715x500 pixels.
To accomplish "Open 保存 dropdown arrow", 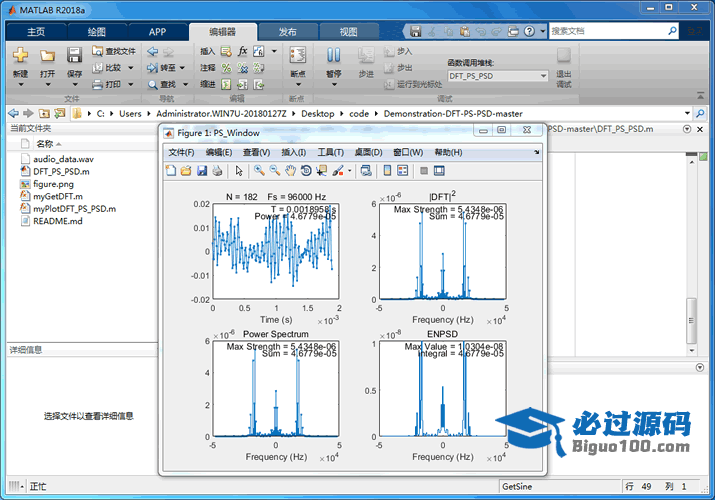I will (x=75, y=84).
